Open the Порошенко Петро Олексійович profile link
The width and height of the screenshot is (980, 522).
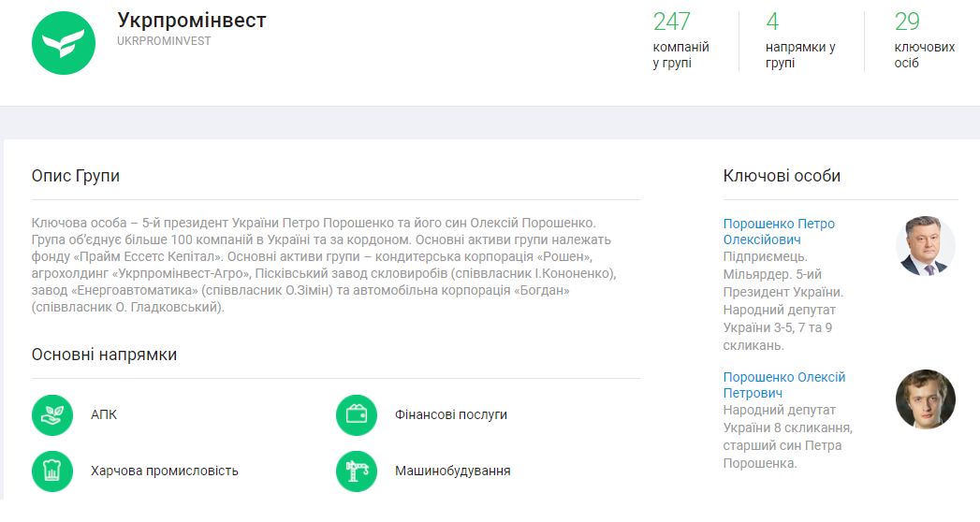tap(779, 232)
